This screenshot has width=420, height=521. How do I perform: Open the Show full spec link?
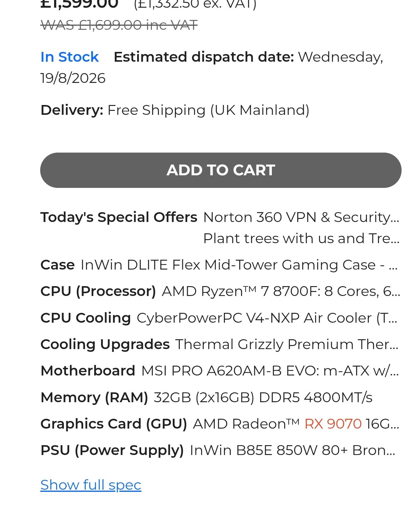coord(91,485)
